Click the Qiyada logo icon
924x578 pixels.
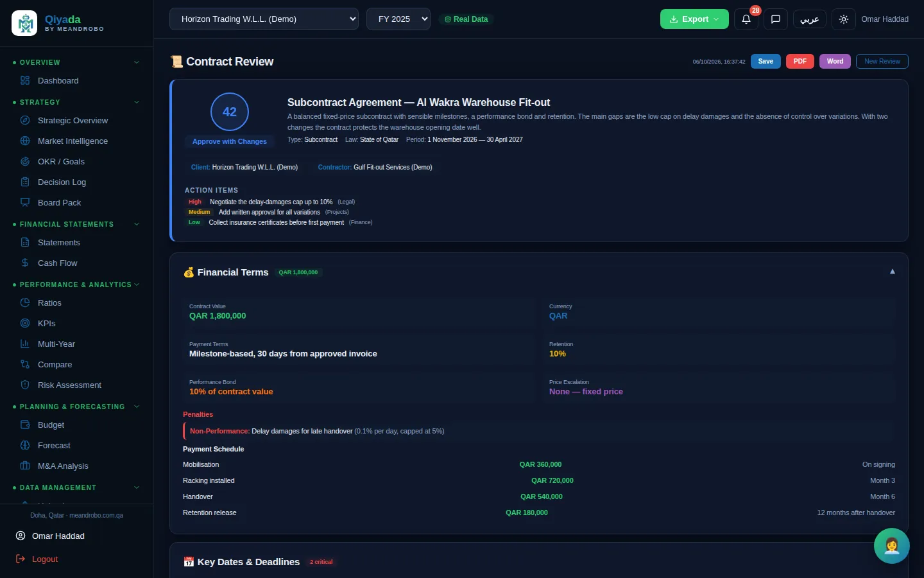[x=24, y=23]
